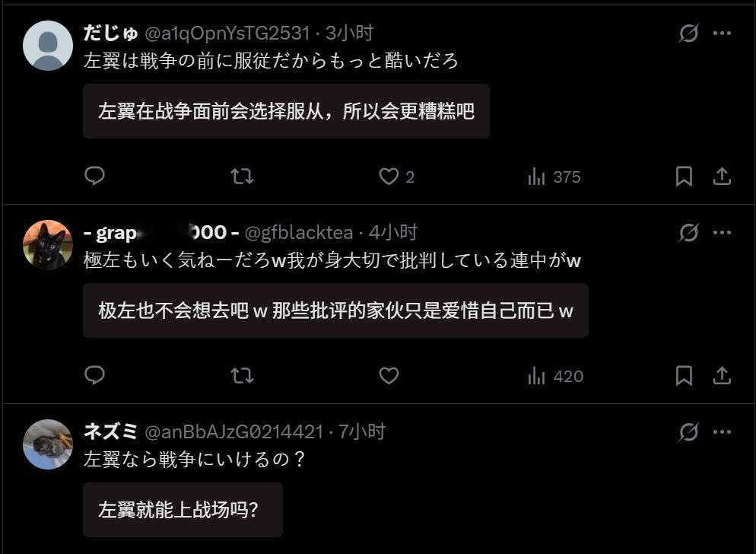The height and width of the screenshot is (554, 756).
Task: Bookmark gfblacktea's tweet
Action: tap(684, 375)
